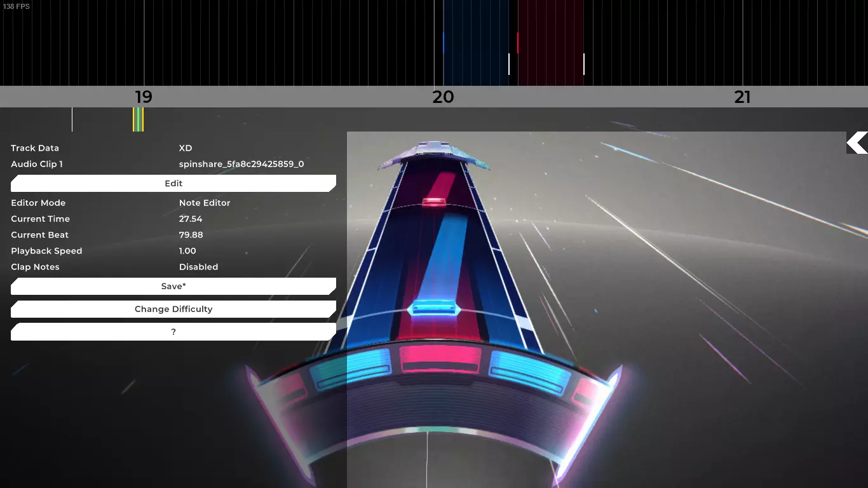Select the small red note far up the track
The height and width of the screenshot is (488, 868).
434,202
